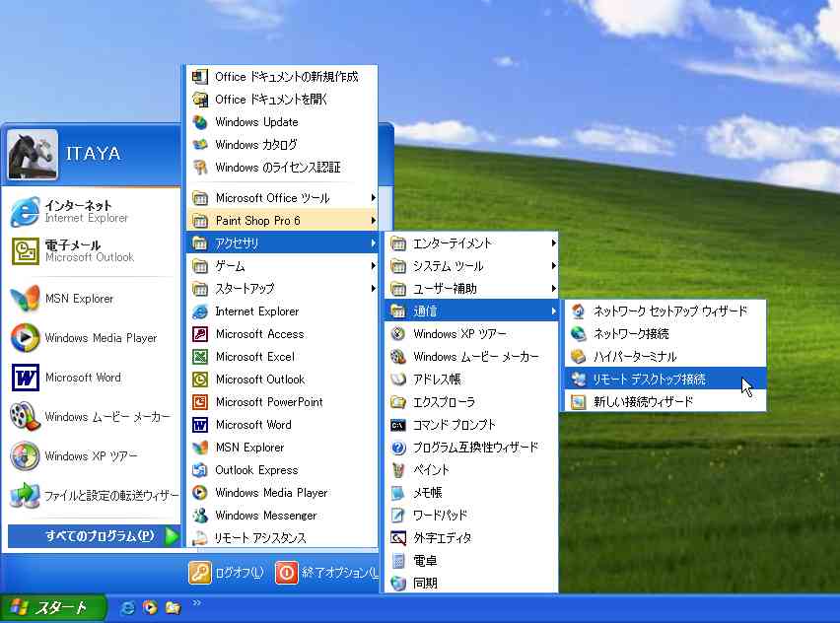Choose Windows Media Player in All Programs menu
The height and width of the screenshot is (623, 840).
pos(282,492)
